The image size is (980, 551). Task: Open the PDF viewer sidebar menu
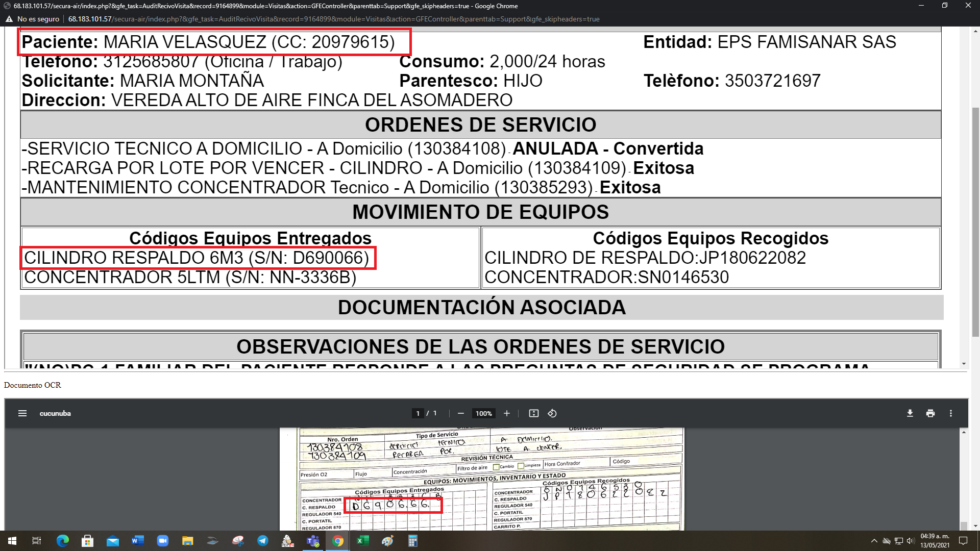coord(22,413)
